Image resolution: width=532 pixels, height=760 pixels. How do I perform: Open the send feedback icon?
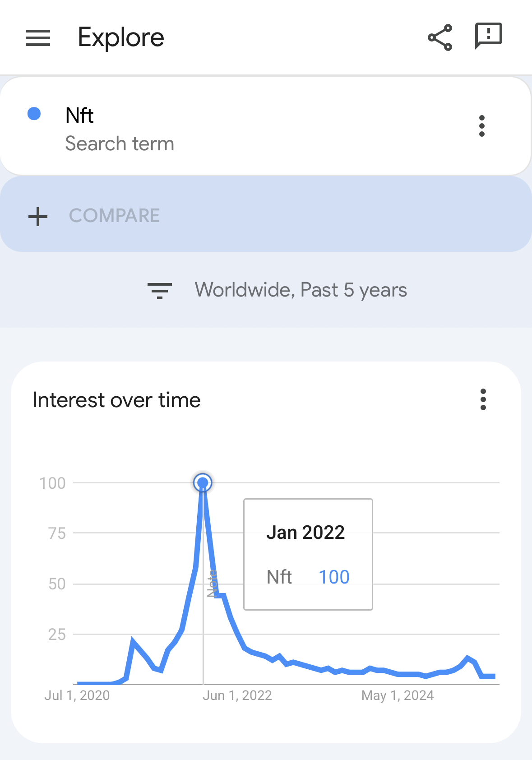point(488,36)
